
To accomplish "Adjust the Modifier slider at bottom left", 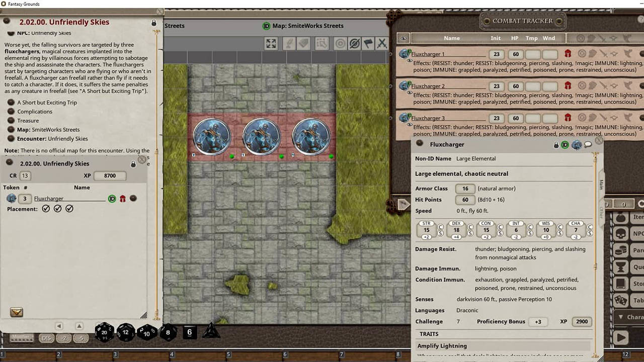I will click(21, 338).
